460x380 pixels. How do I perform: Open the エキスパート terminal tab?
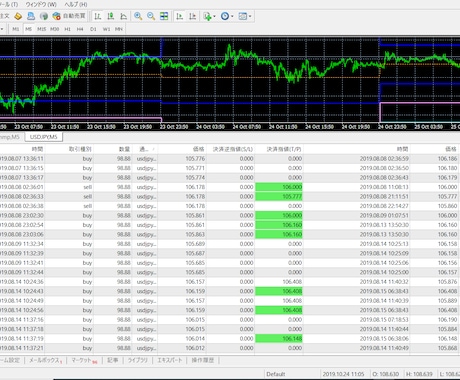click(x=170, y=360)
